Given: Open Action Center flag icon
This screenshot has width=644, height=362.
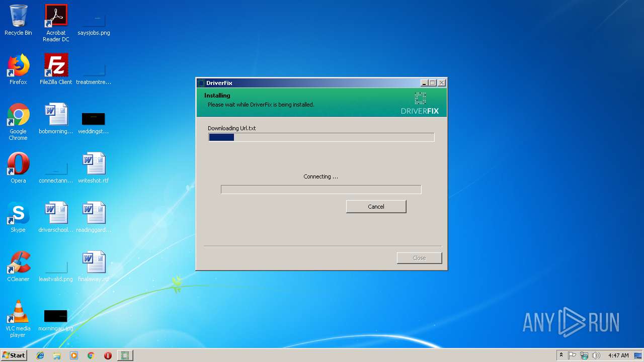Looking at the screenshot, I should 572,355.
